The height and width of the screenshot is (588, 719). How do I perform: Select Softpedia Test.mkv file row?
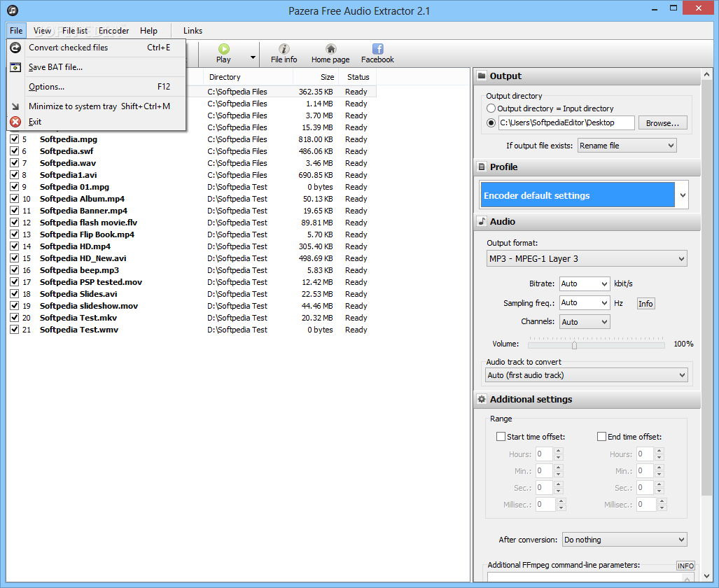193,318
